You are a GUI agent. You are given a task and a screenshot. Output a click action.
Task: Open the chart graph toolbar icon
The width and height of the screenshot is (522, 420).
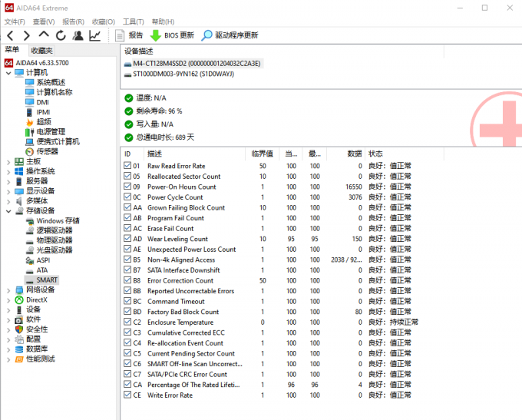click(x=95, y=35)
